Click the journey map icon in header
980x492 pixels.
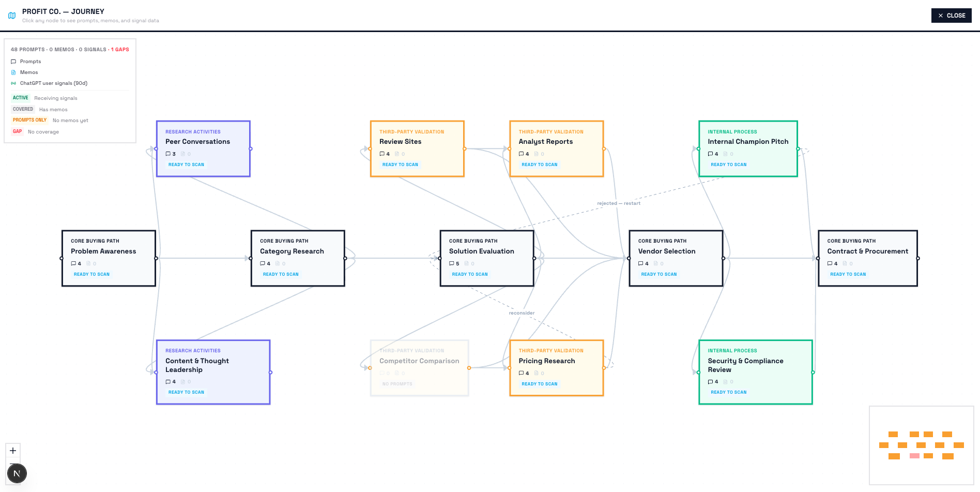12,16
